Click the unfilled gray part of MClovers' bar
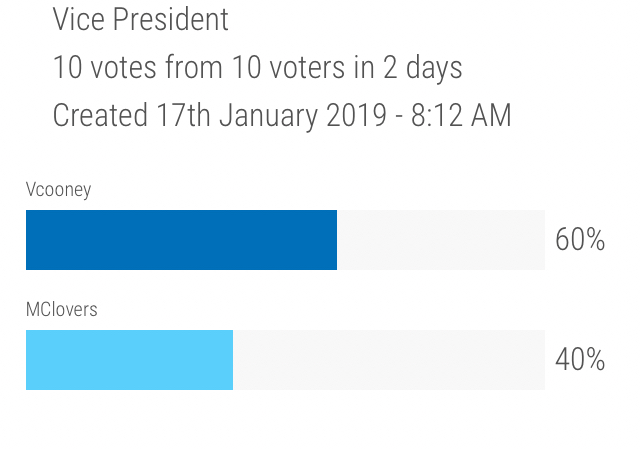Viewport: 640px width, 449px height. point(388,360)
